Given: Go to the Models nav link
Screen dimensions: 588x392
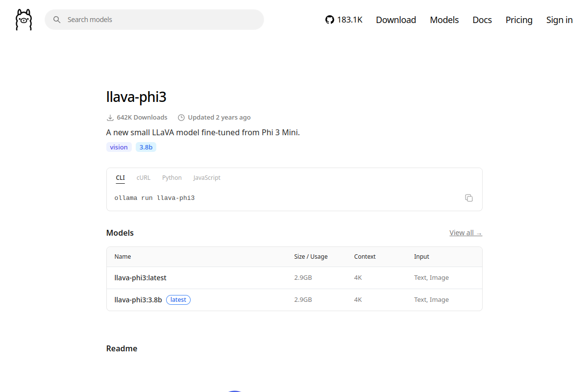Looking at the screenshot, I should click(444, 20).
